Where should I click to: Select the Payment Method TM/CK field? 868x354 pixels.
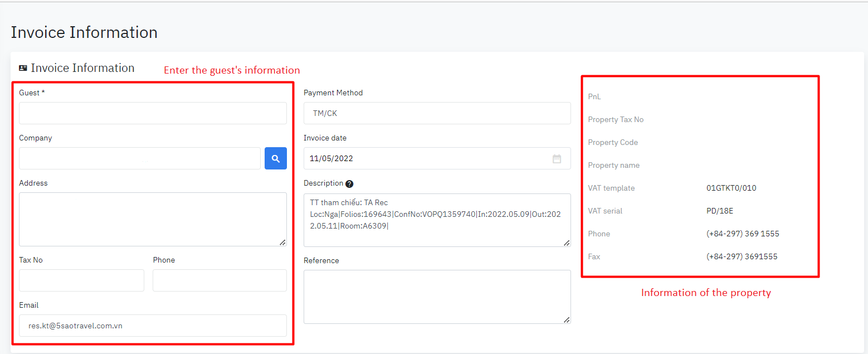[437, 113]
